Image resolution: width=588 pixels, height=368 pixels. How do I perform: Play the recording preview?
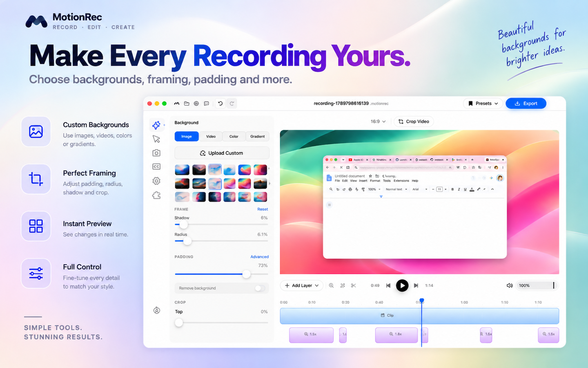point(402,285)
